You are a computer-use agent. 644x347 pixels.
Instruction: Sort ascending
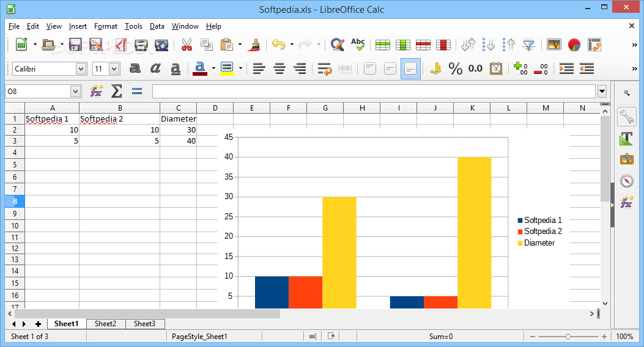pyautogui.click(x=488, y=45)
